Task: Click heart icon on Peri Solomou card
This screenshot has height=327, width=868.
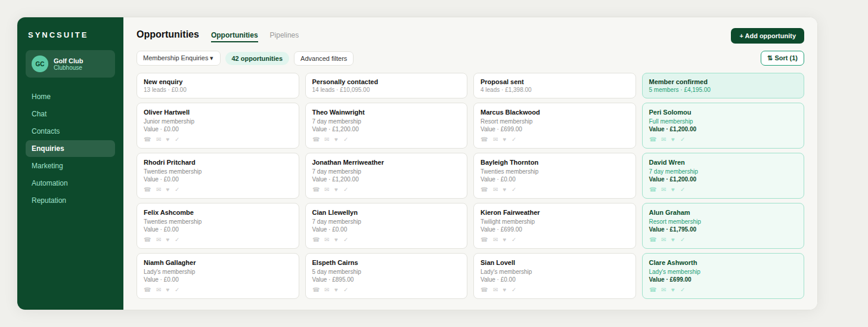Action: (673, 139)
